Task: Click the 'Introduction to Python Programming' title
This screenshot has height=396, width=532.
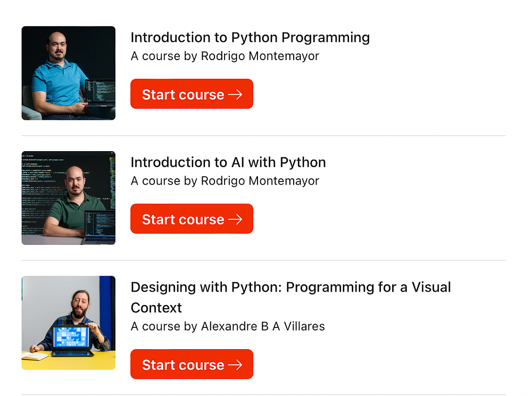Action: tap(250, 38)
